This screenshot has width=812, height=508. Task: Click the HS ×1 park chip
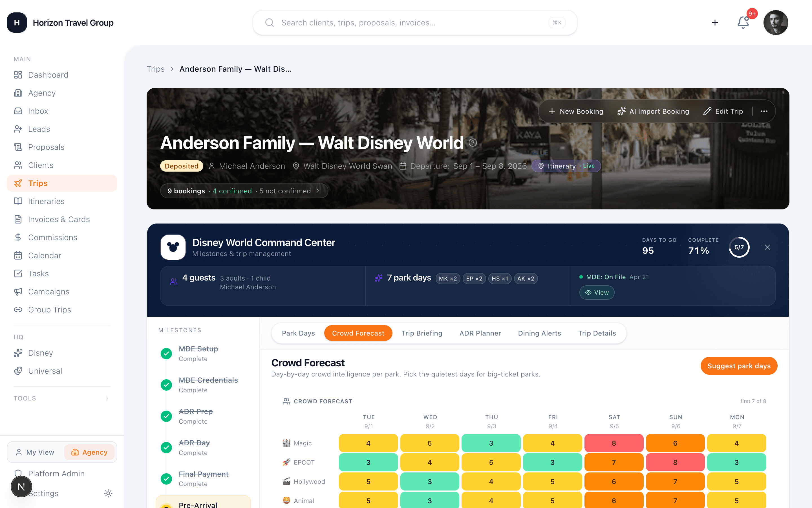(500, 279)
